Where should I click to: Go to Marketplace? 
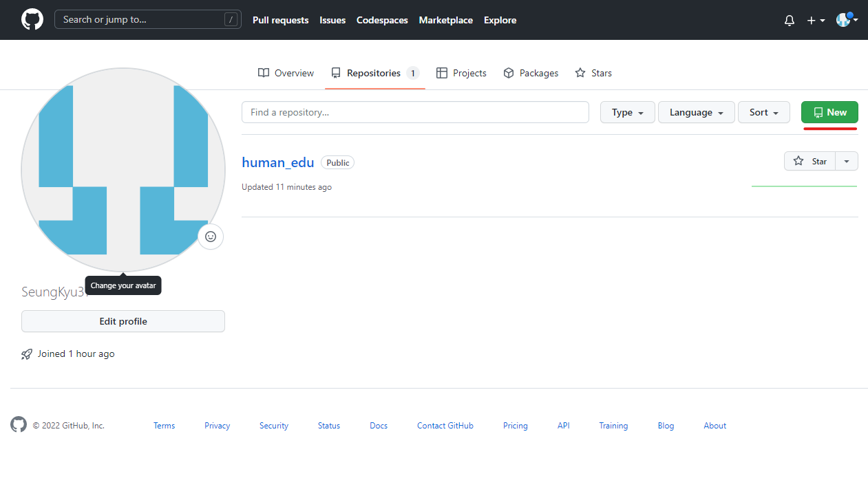pos(446,20)
